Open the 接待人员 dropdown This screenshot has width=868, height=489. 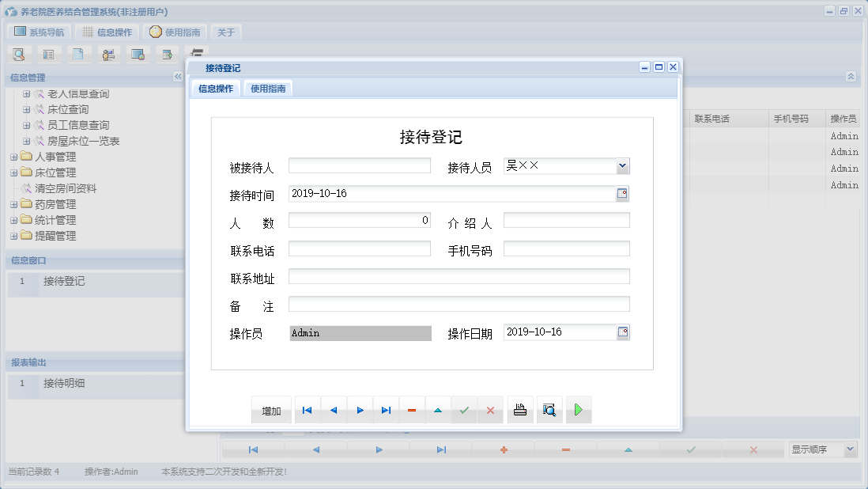[623, 166]
